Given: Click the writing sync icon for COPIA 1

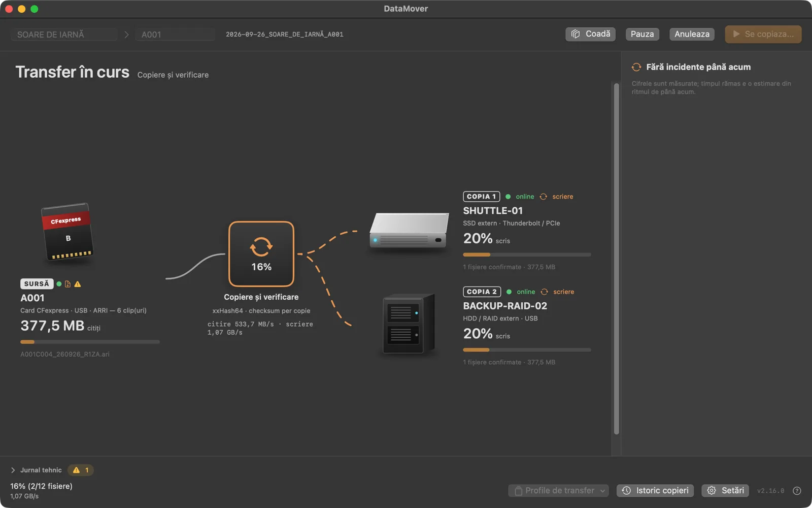Looking at the screenshot, I should pos(544,197).
